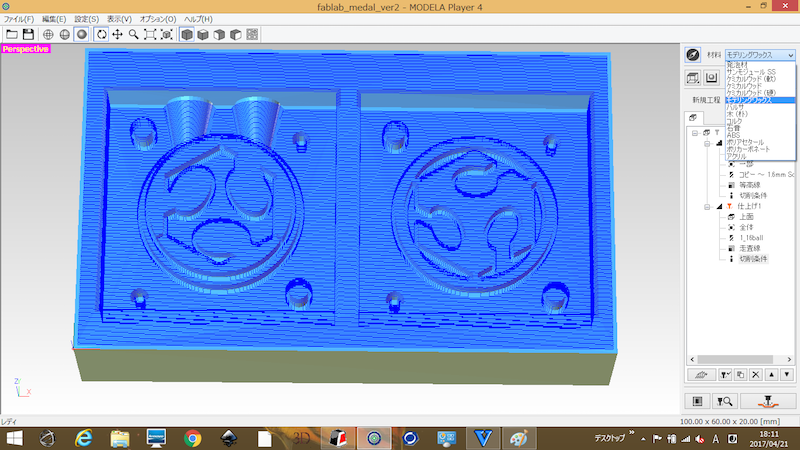800x450 pixels.
Task: Select 切削条件 under 仕上げ1
Action: [753, 259]
